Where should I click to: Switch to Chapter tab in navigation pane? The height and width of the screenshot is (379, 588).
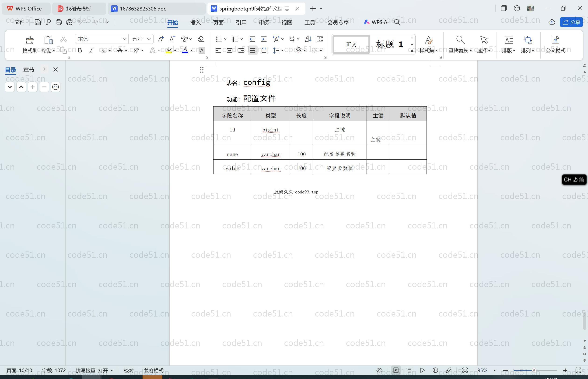pos(29,70)
